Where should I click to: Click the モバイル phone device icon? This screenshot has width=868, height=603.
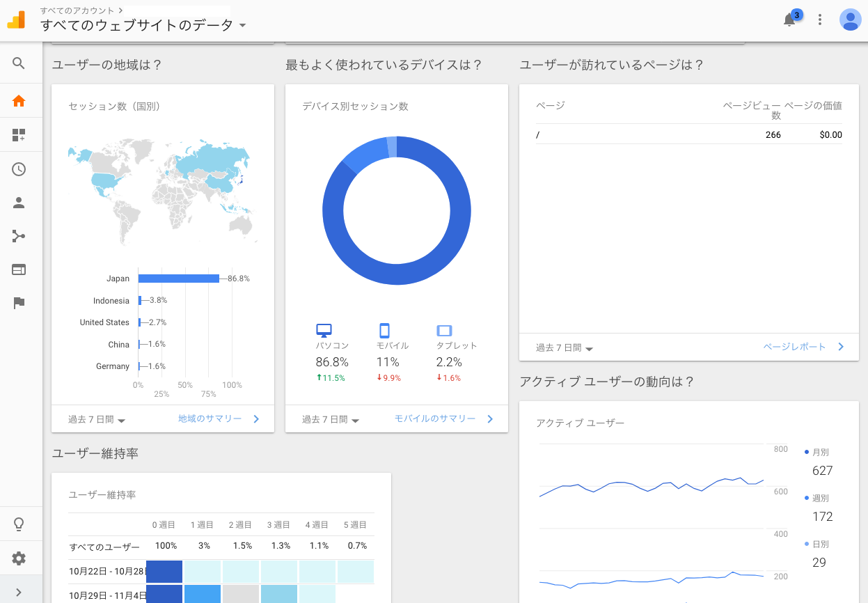pyautogui.click(x=384, y=331)
